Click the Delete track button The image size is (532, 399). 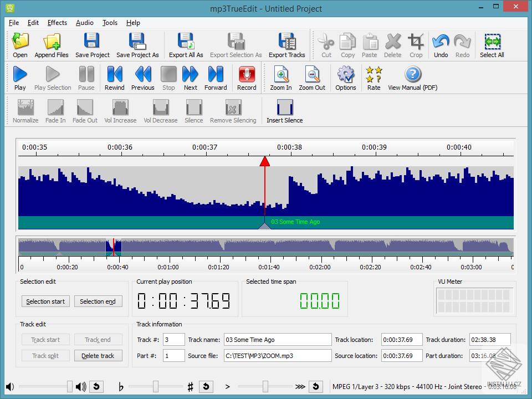click(98, 356)
